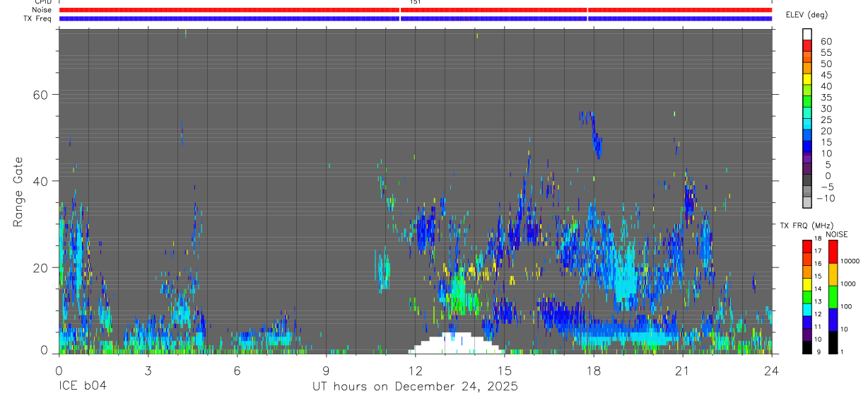Click the '45' elevation legend value
868x401 pixels.
(x=826, y=76)
